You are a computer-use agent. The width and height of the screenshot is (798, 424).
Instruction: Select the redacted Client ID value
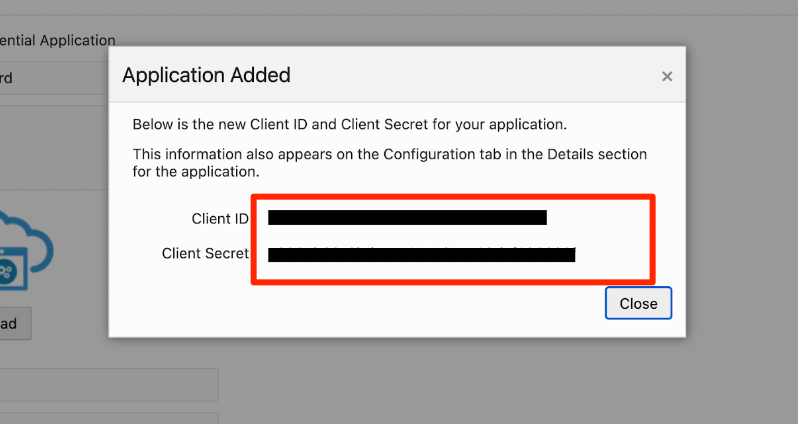407,218
